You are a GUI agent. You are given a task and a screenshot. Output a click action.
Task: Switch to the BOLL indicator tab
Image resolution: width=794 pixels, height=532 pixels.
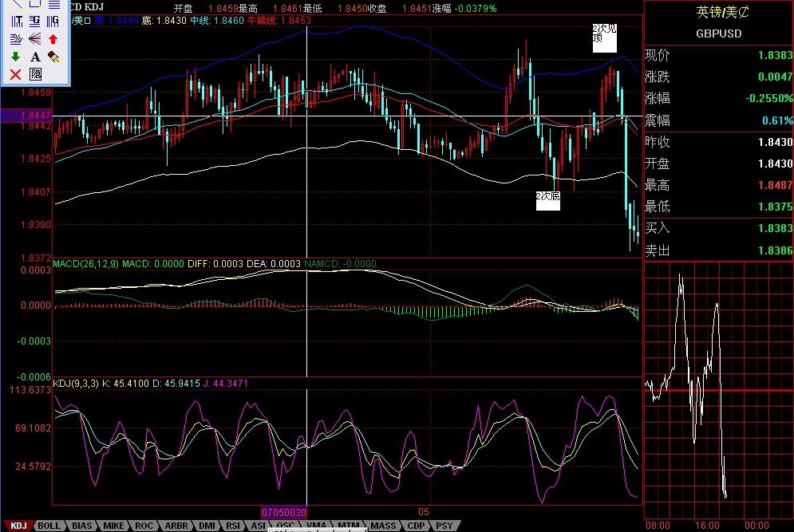point(49,526)
